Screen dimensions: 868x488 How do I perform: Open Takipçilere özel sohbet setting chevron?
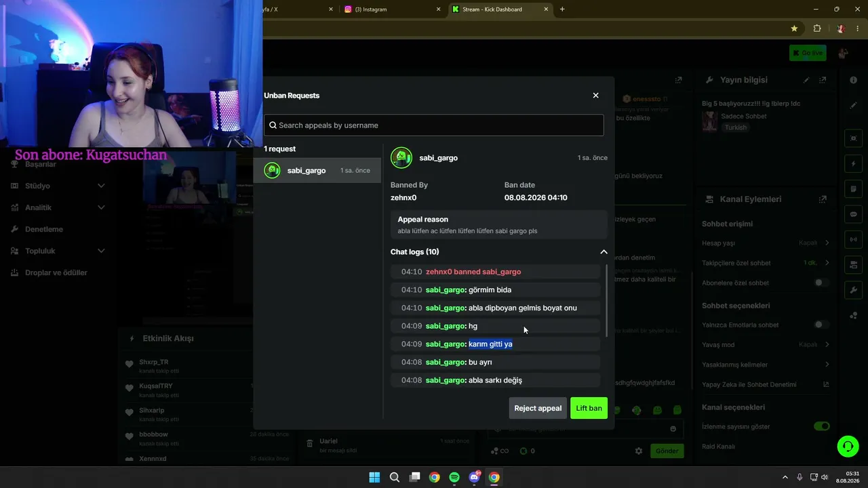827,262
